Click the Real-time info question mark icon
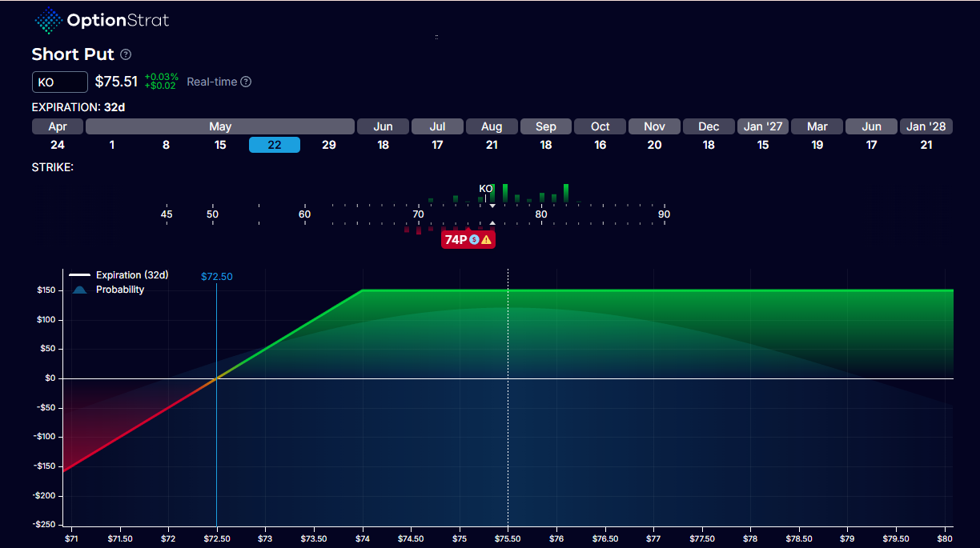 coord(246,82)
